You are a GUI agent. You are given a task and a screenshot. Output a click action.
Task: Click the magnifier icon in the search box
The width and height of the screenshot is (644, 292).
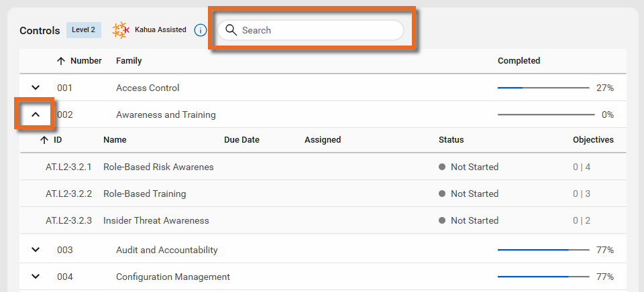click(231, 30)
